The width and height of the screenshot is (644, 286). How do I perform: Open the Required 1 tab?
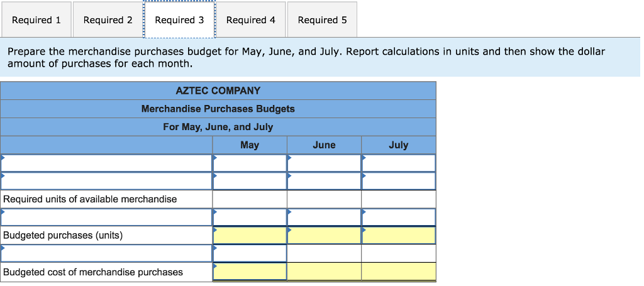36,19
